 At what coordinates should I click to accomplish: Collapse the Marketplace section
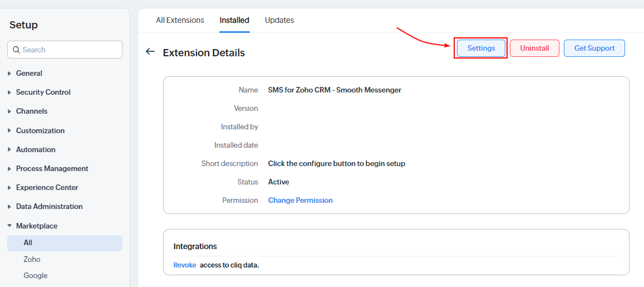click(x=32, y=226)
